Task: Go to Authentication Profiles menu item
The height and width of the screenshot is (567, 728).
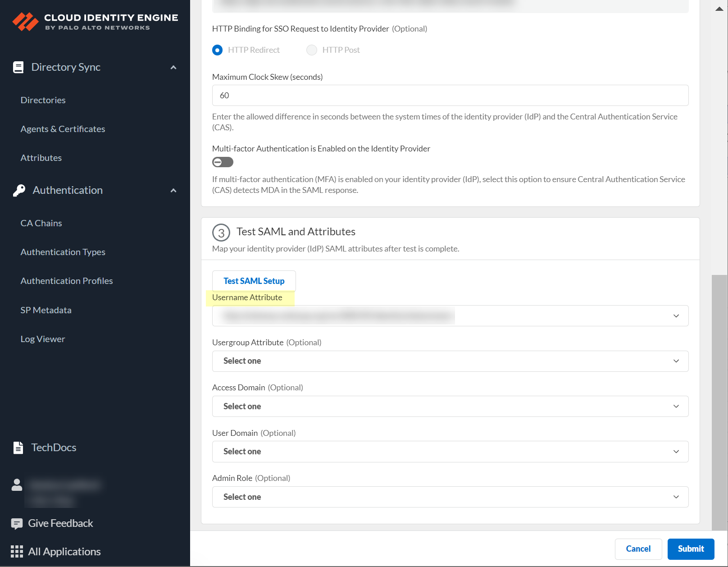Action: pos(67,281)
